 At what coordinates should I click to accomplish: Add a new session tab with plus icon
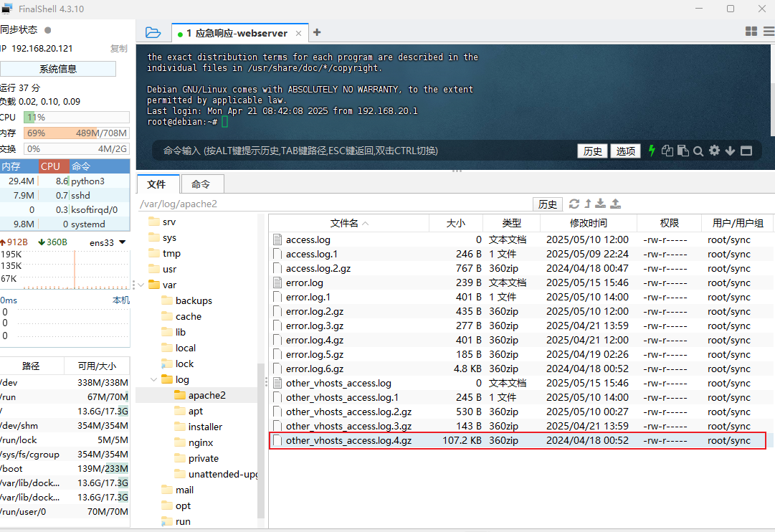(317, 32)
